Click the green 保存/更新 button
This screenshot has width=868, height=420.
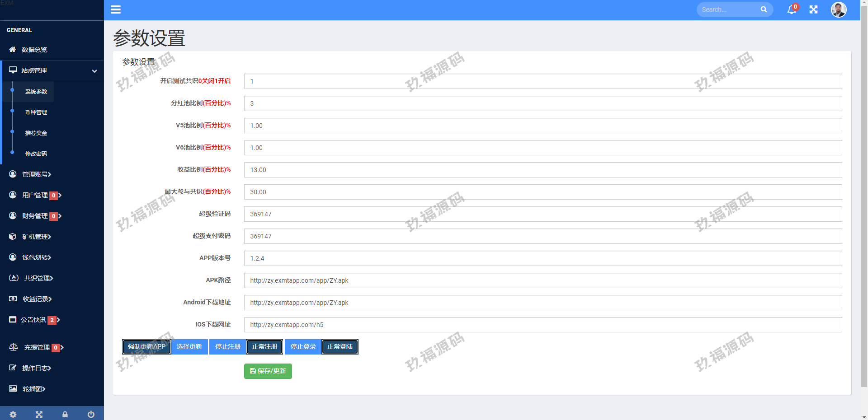(268, 371)
